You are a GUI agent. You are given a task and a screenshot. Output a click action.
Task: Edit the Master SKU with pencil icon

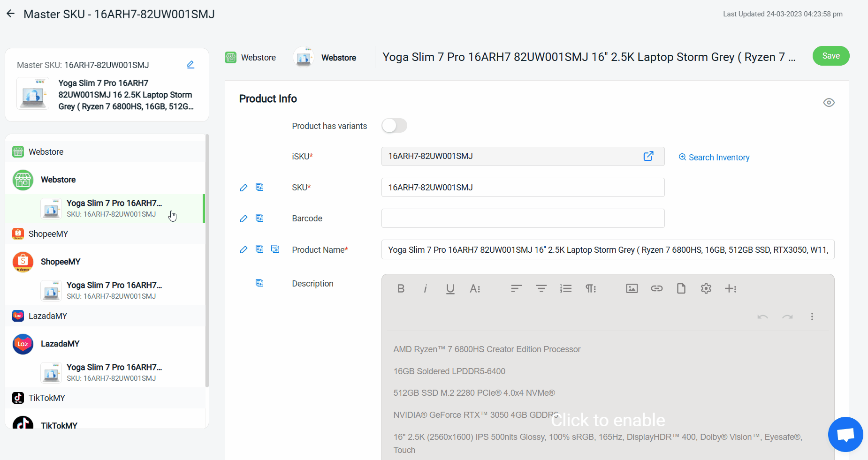190,65
